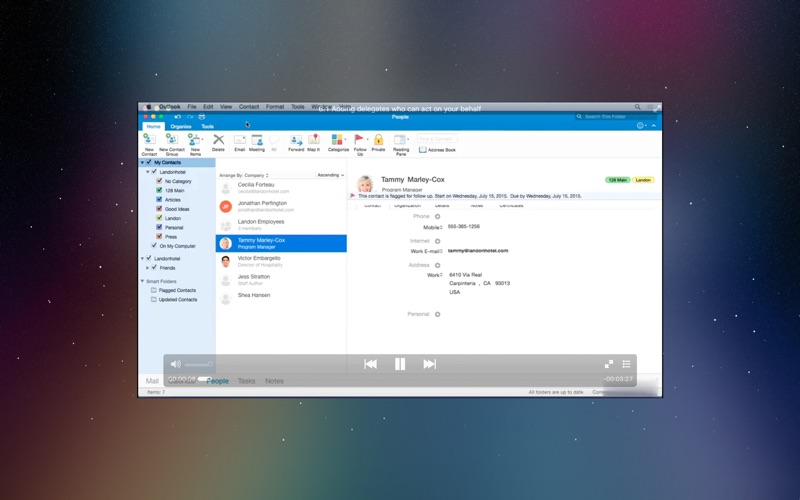Pause the video playback
This screenshot has height=500, width=800.
coord(400,364)
